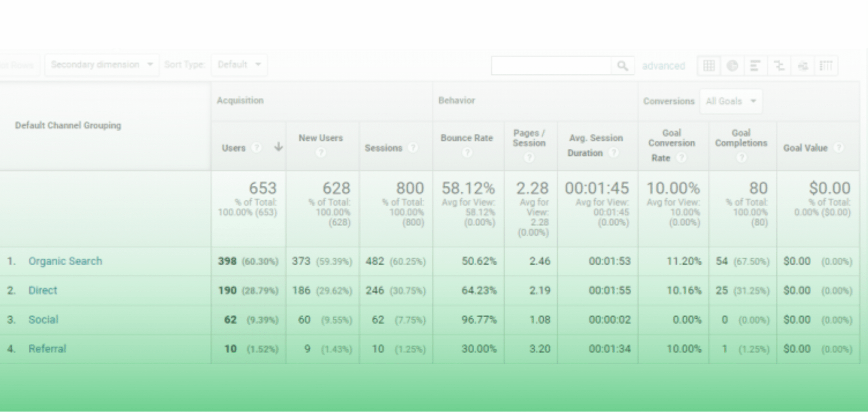Click the Direct bounce rate 64.23%

479,291
